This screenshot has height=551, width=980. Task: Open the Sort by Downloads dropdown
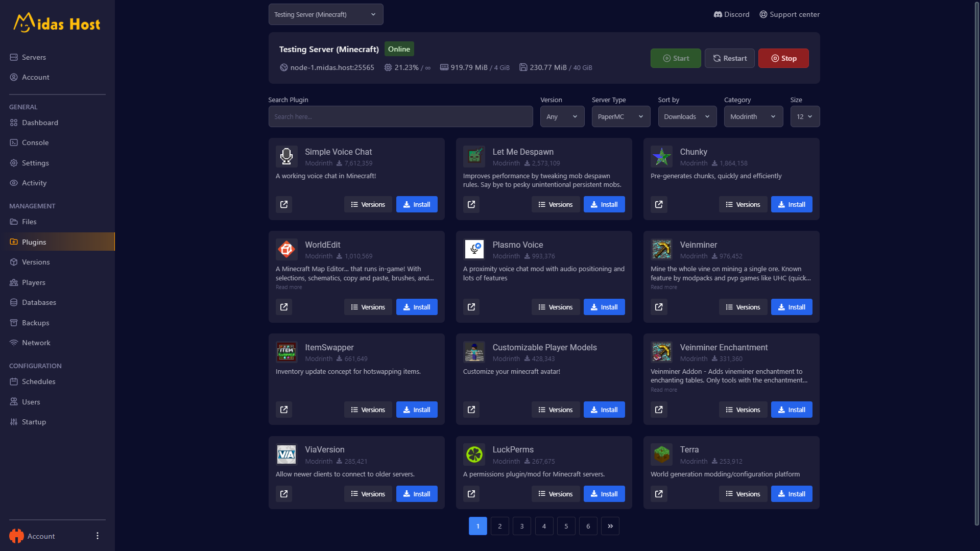pos(687,116)
